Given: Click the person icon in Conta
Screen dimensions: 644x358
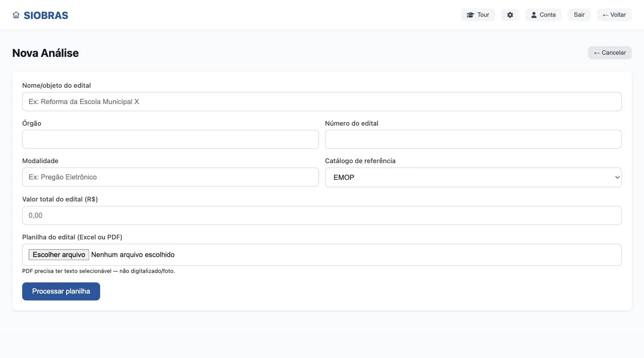Looking at the screenshot, I should tap(534, 15).
